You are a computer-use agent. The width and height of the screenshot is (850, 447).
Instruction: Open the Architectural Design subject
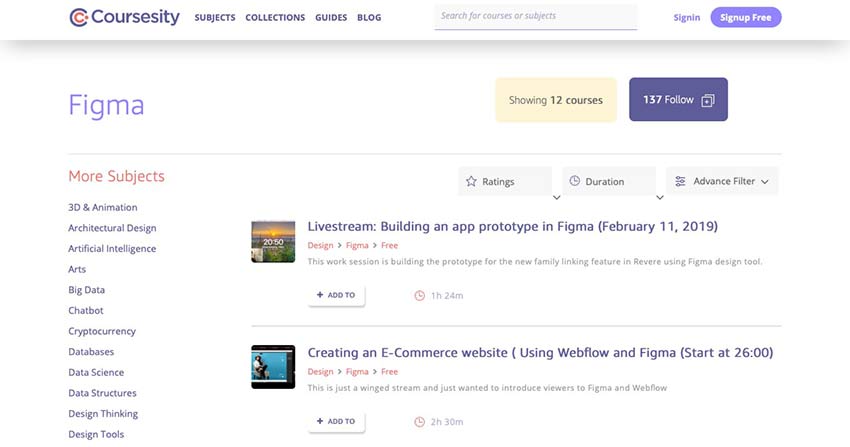click(112, 228)
